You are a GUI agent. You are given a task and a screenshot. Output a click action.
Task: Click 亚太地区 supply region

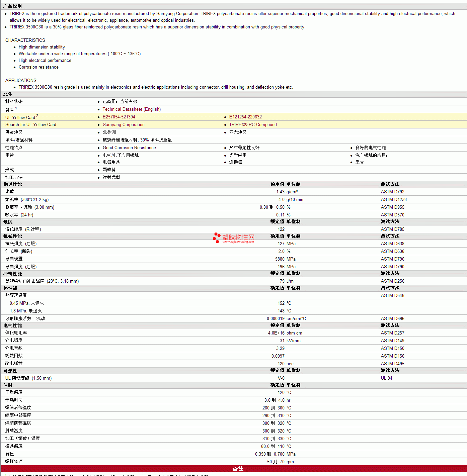[x=238, y=132]
